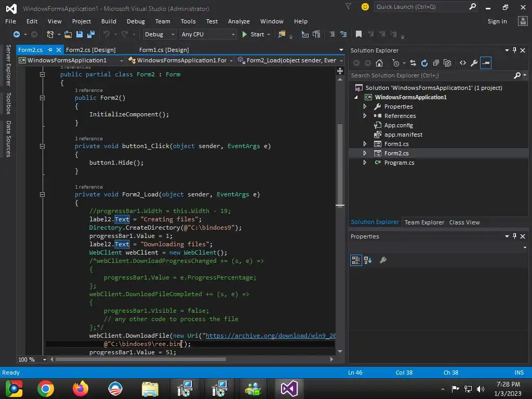
Task: Click the Navigate Backward arrow in toolbar
Action: [16, 34]
